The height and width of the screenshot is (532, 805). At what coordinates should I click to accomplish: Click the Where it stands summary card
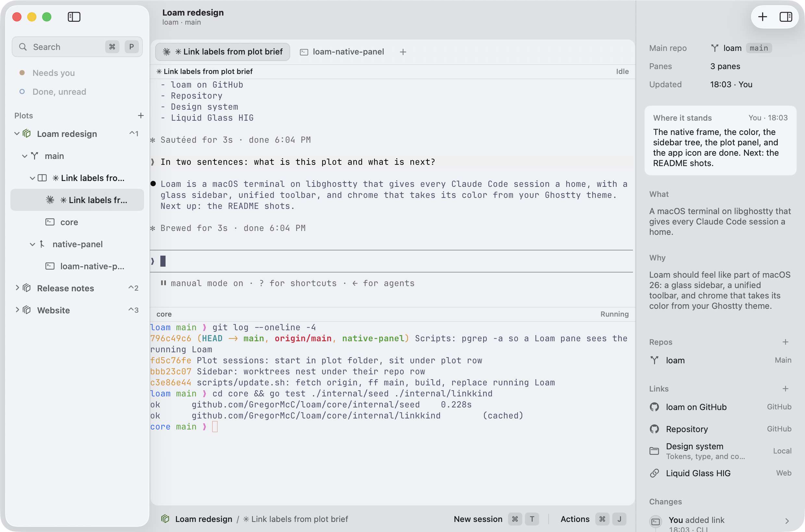[720, 140]
